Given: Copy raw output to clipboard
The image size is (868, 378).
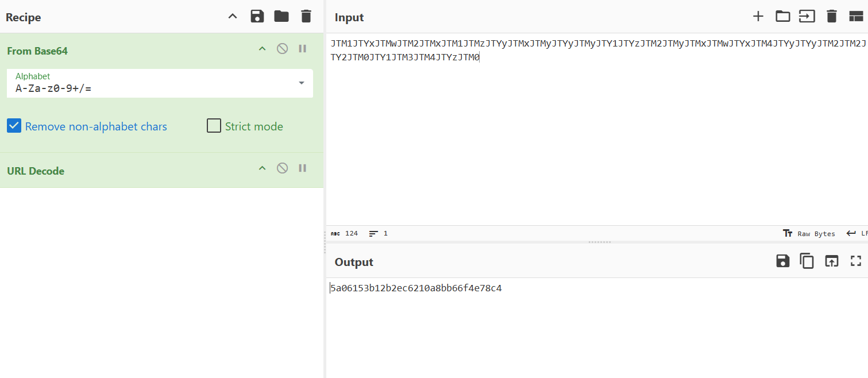Looking at the screenshot, I should tap(807, 261).
